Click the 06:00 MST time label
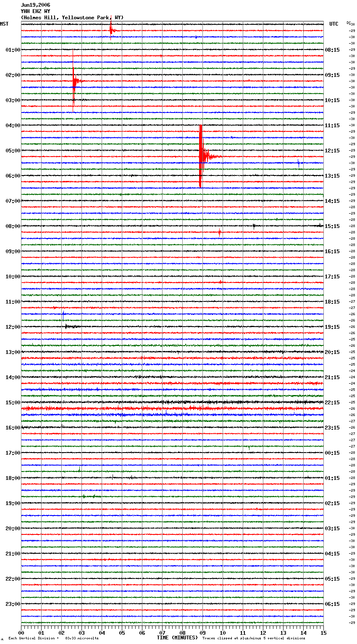357x644 pixels. (13, 175)
